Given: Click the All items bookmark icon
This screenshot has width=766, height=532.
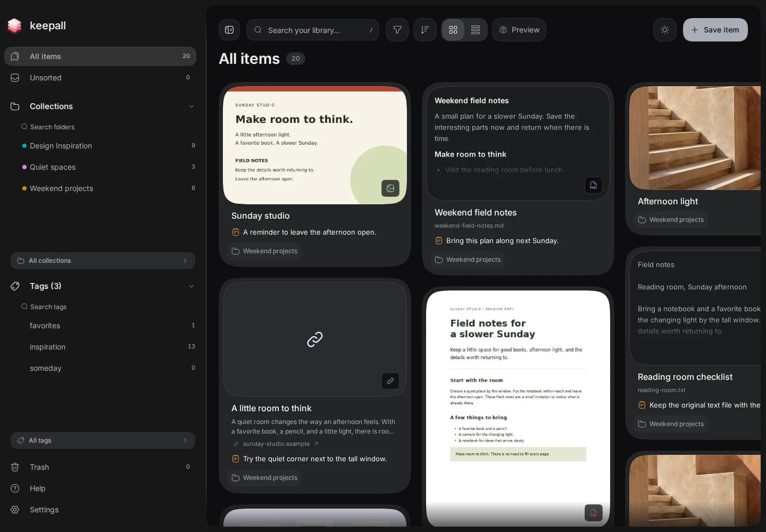Looking at the screenshot, I should tap(15, 56).
